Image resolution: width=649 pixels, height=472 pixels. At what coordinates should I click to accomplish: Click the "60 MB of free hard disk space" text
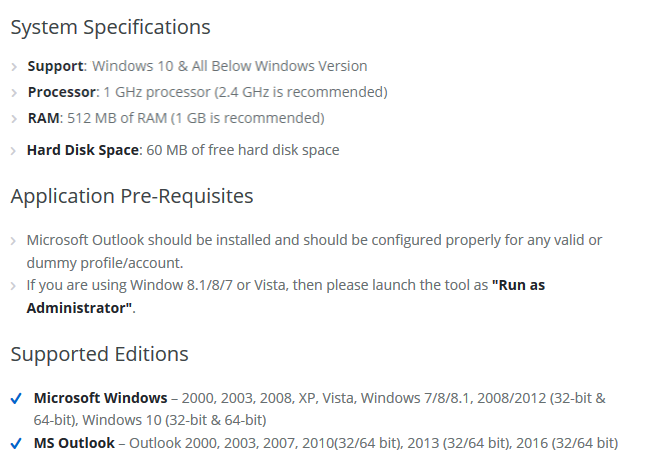tap(243, 150)
